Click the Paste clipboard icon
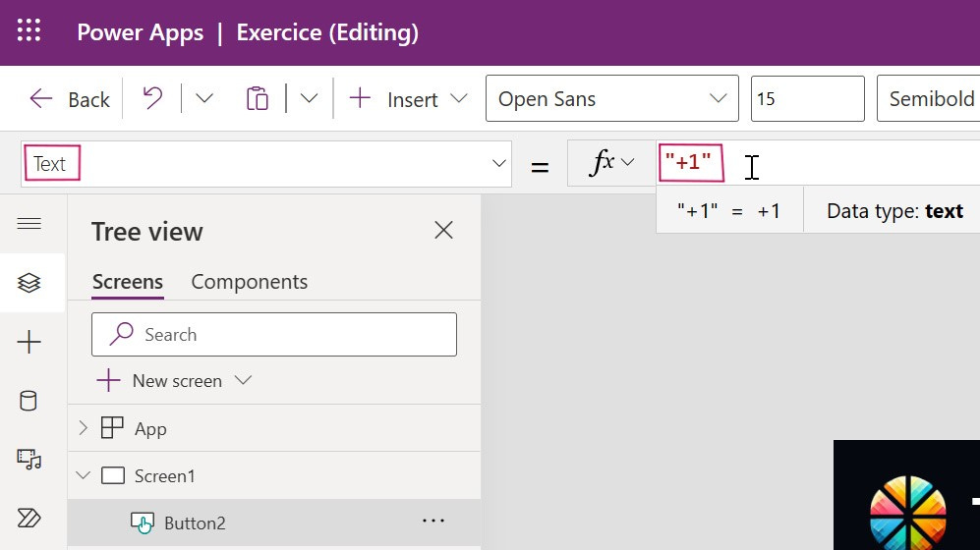The height and width of the screenshot is (550, 980). (x=257, y=98)
